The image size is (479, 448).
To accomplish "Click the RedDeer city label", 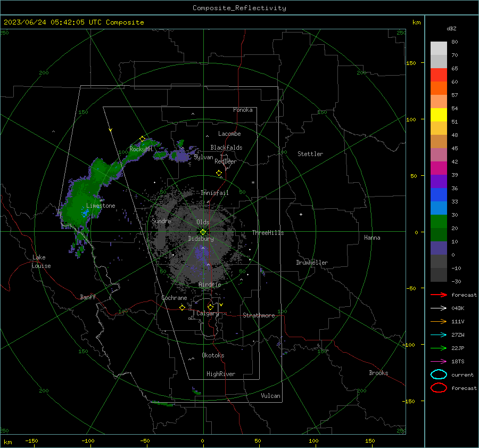I will pos(226,161).
